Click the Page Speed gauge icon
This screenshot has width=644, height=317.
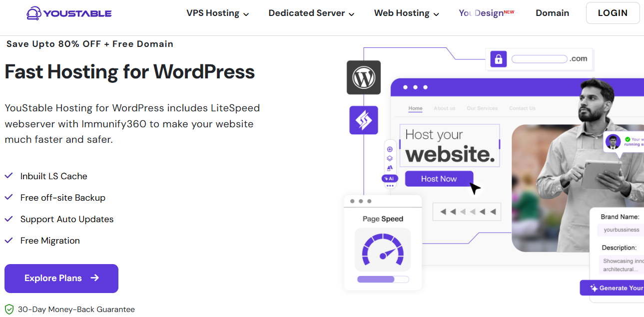pyautogui.click(x=383, y=249)
